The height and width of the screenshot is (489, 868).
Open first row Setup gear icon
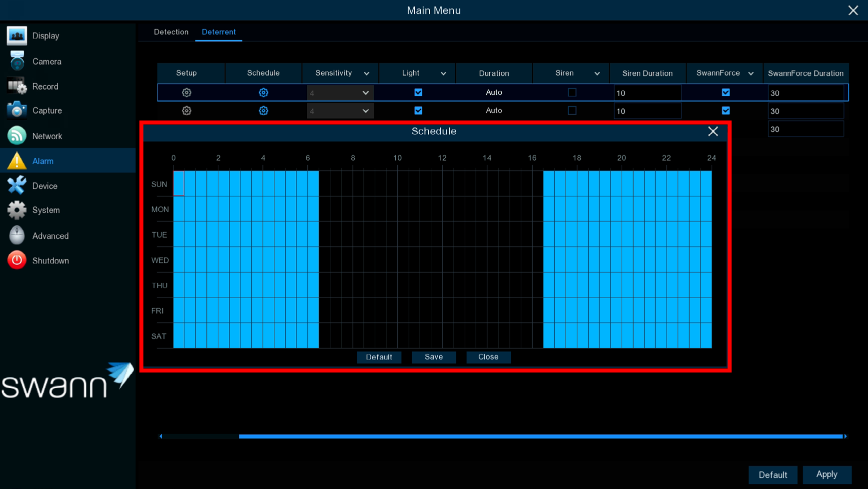pyautogui.click(x=186, y=92)
